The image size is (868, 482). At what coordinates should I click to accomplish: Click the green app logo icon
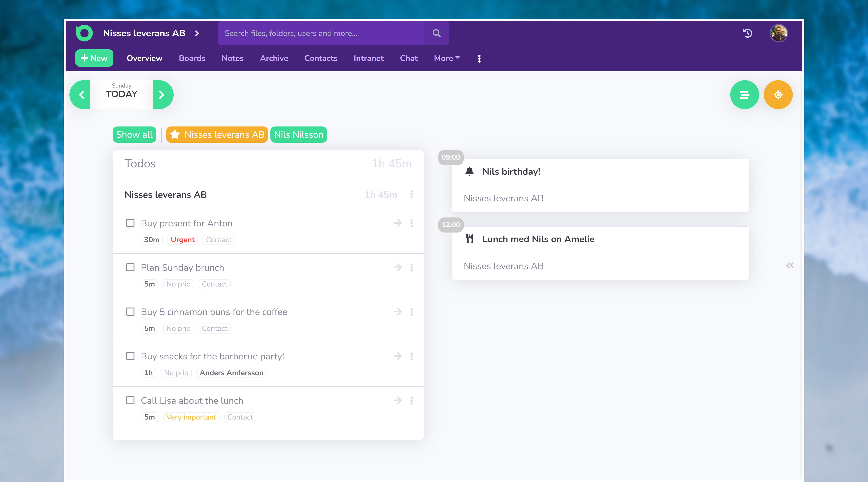pyautogui.click(x=84, y=33)
